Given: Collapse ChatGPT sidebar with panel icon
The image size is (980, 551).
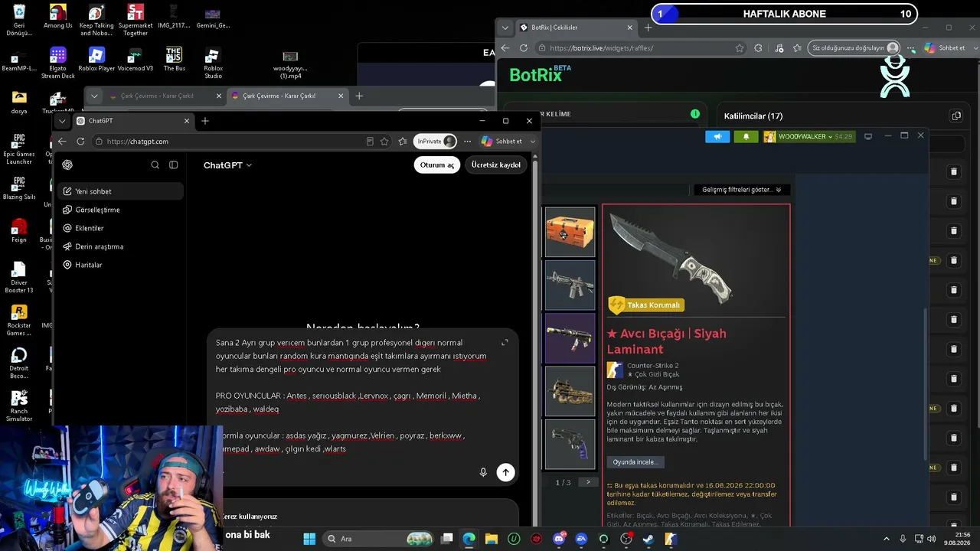Looking at the screenshot, I should pos(174,165).
